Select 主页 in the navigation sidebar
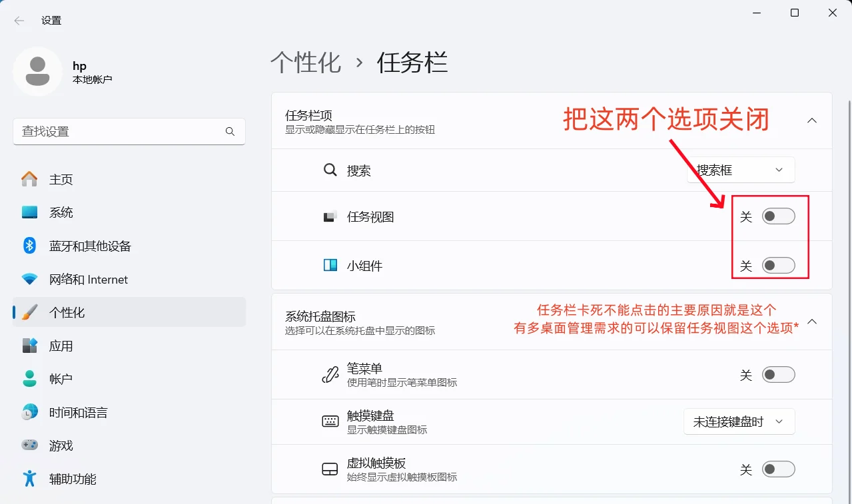 coord(61,178)
